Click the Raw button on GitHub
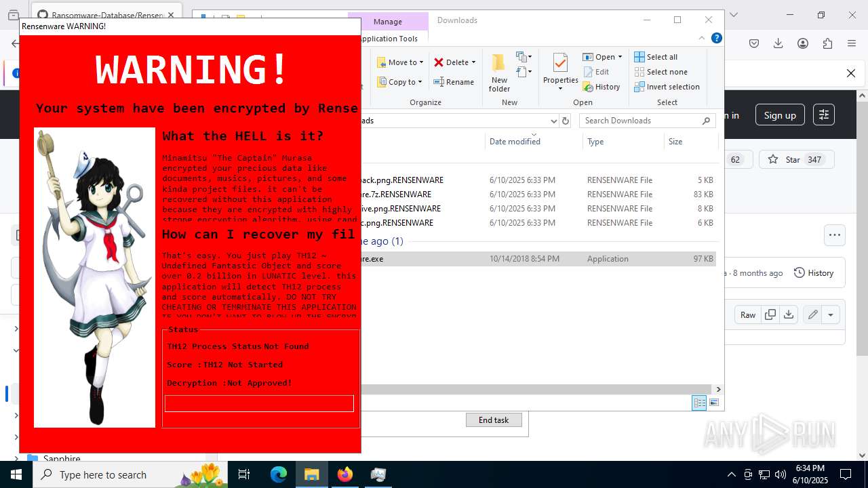 point(748,314)
